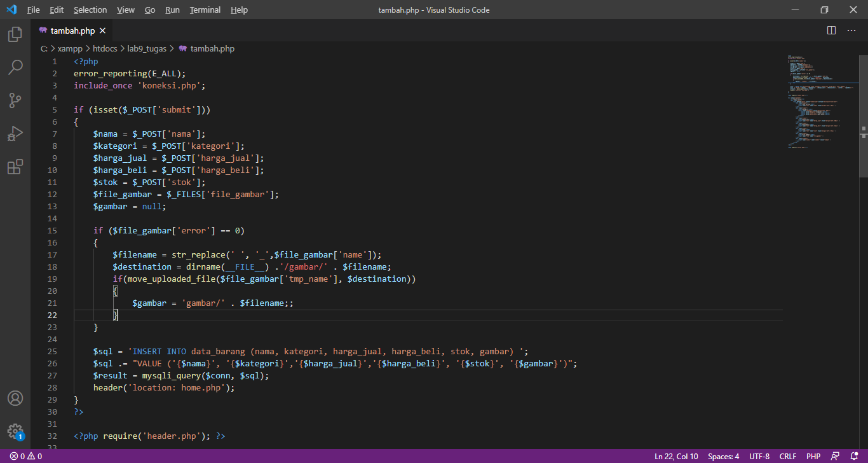Image resolution: width=868 pixels, height=463 pixels.
Task: Open the Terminal menu
Action: point(205,10)
